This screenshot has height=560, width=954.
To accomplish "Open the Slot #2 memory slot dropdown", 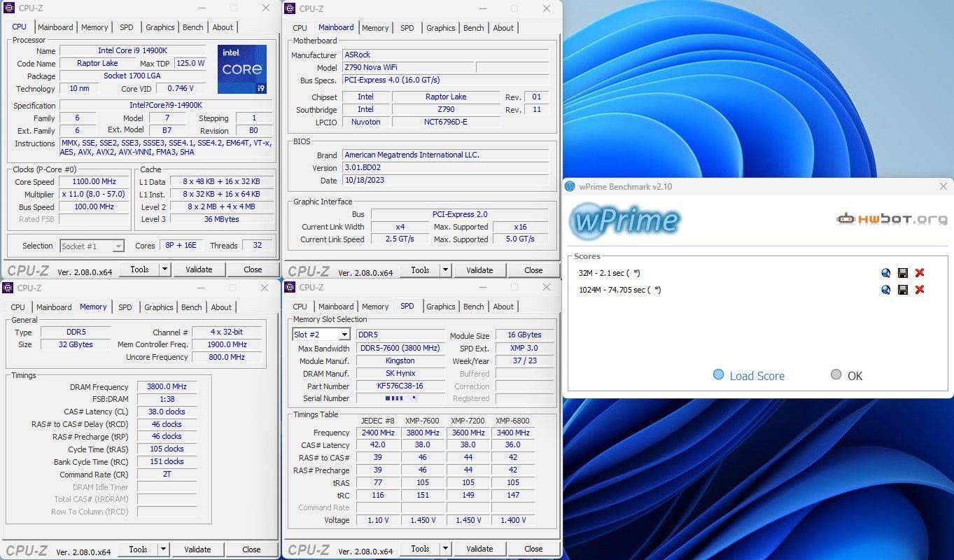I will coord(344,335).
